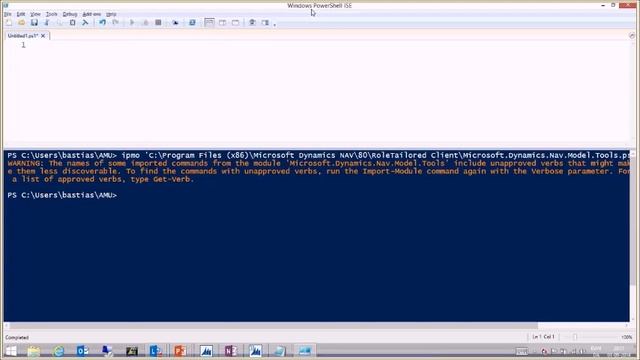Show the Command Window toolbar icon
Viewport: 640px width, 360px height.
pos(252,23)
